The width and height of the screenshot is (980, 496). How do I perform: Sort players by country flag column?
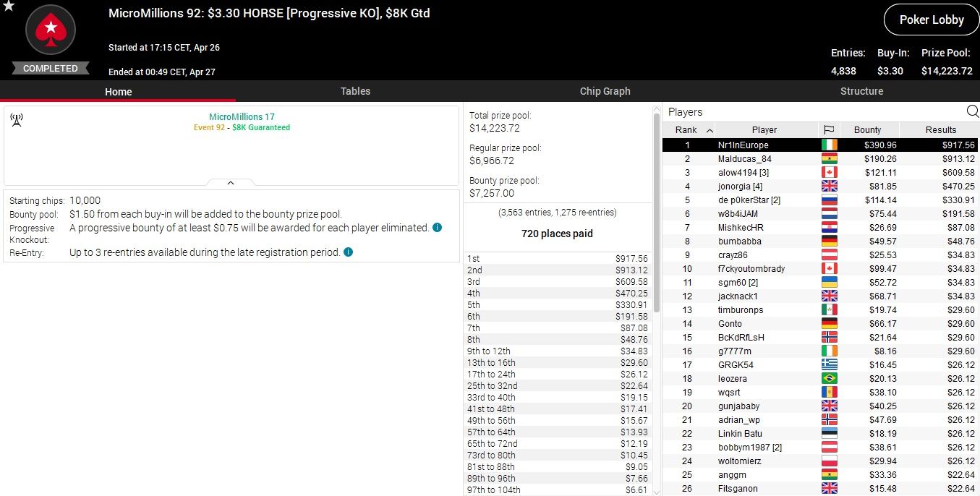[829, 130]
